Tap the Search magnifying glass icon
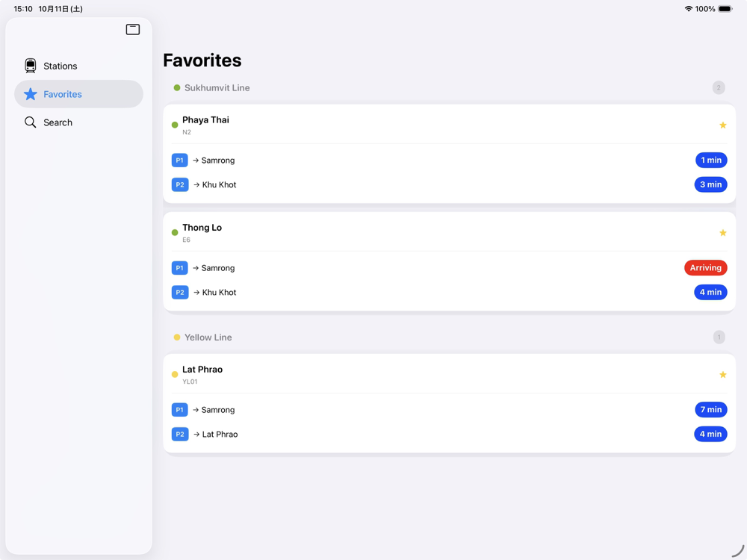Screen dimensions: 747x560 [x=31, y=122]
